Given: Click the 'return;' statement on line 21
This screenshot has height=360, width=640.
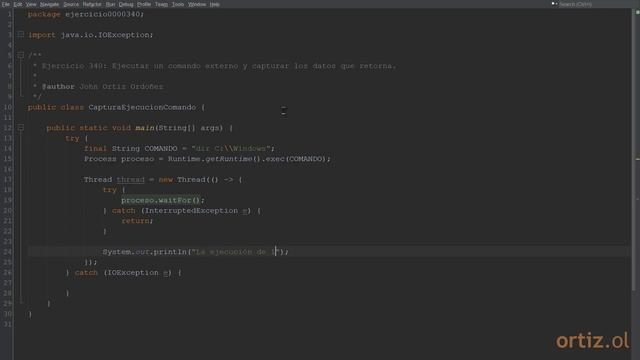Looking at the screenshot, I should (137, 221).
